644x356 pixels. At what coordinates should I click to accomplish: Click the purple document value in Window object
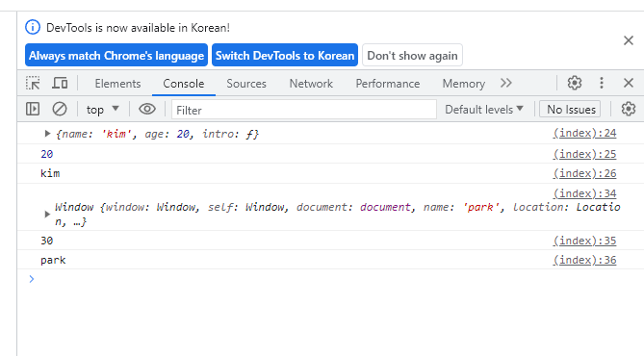pyautogui.click(x=385, y=207)
